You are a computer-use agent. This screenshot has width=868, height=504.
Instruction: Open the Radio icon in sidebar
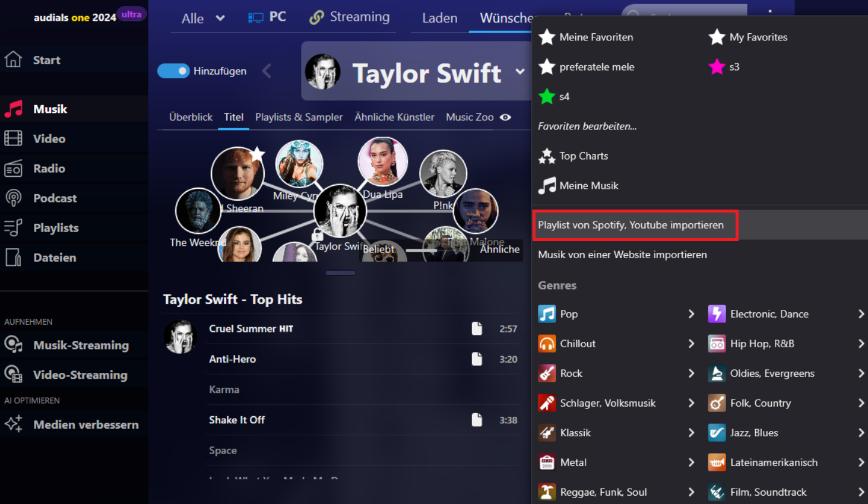pyautogui.click(x=13, y=169)
